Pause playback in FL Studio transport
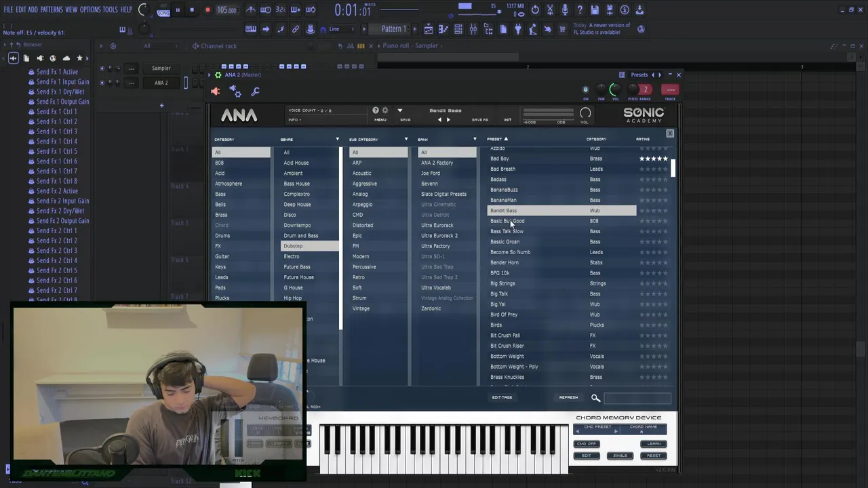Image resolution: width=868 pixels, height=488 pixels. pos(178,10)
